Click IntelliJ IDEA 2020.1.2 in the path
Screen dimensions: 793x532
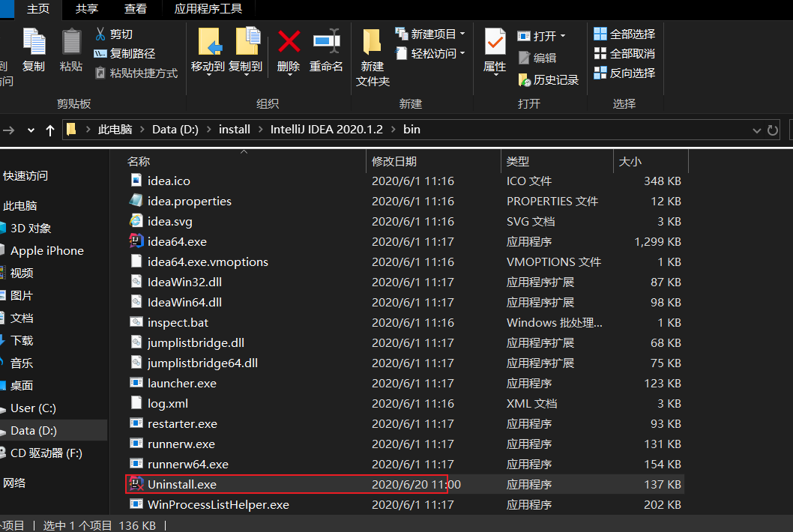click(326, 130)
